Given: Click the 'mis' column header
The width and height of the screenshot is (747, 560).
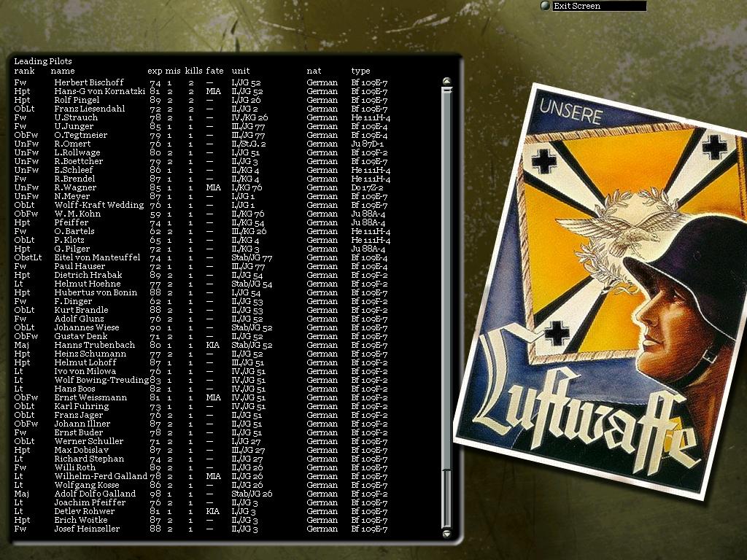Looking at the screenshot, I should (x=173, y=71).
